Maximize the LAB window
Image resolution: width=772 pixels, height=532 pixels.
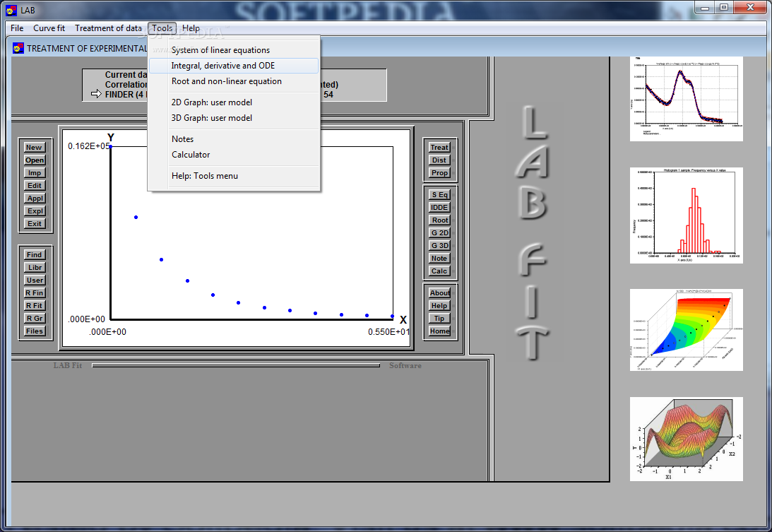(x=724, y=7)
